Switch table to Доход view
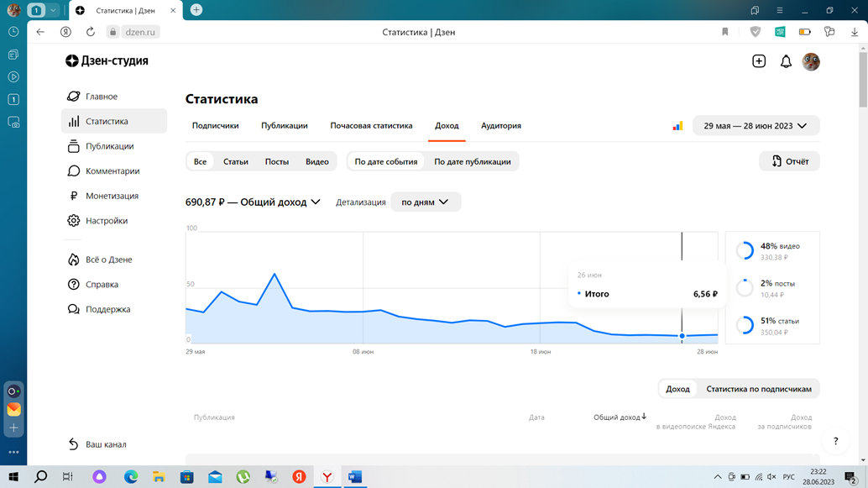 point(677,389)
